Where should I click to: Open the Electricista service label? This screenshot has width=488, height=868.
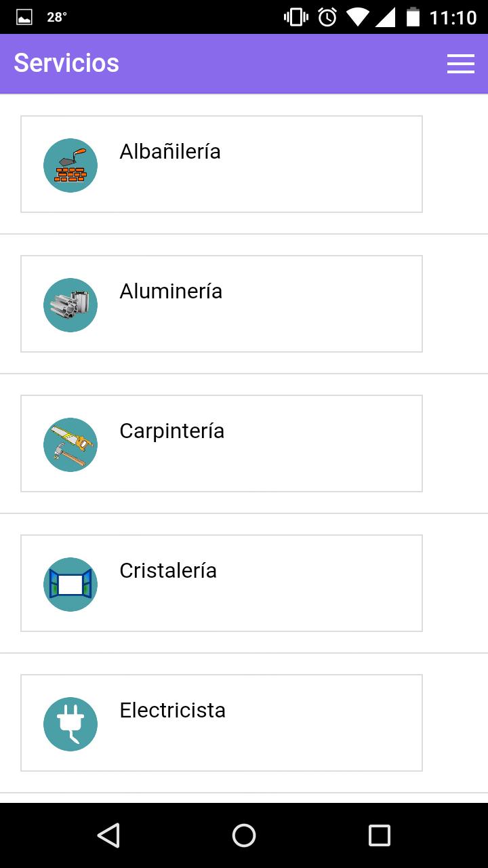tap(172, 710)
